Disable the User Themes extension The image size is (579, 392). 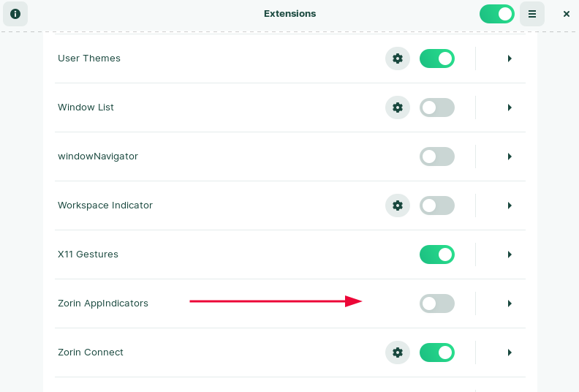tap(437, 59)
